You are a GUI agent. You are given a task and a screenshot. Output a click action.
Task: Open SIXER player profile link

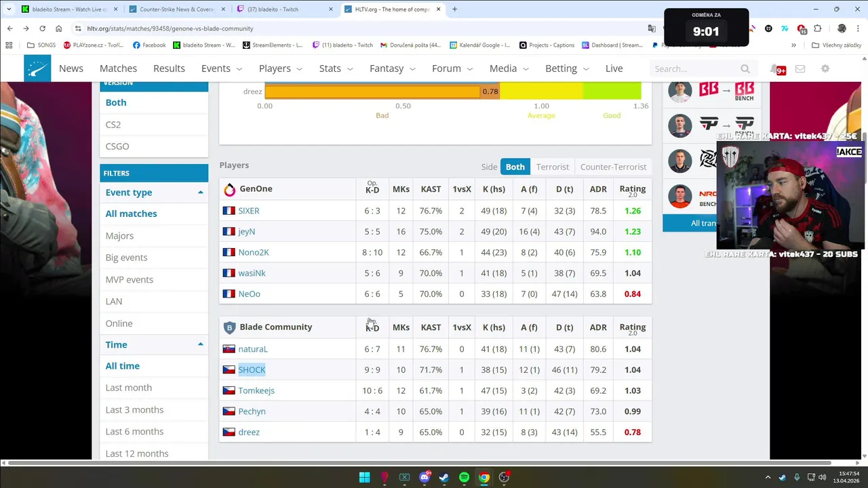249,211
